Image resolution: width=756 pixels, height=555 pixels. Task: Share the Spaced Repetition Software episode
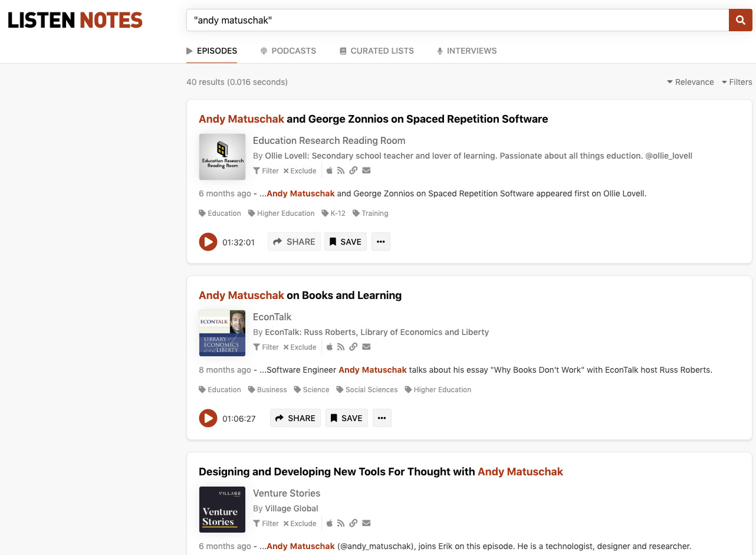[294, 242]
